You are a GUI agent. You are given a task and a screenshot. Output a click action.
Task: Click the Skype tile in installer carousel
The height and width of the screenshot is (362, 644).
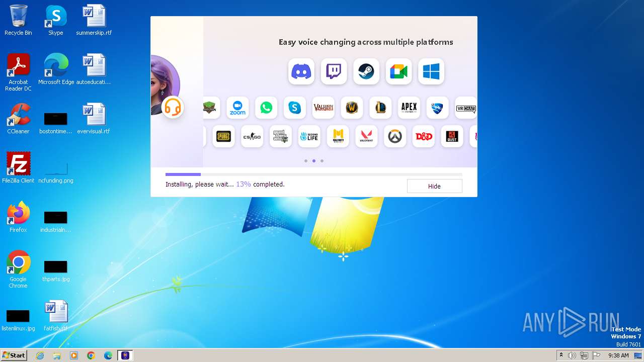295,108
